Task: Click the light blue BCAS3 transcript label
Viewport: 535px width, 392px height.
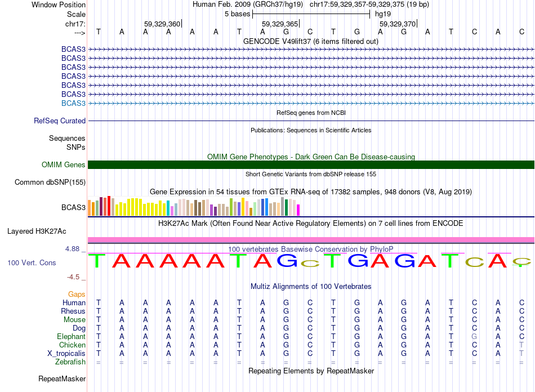Action: 73,104
